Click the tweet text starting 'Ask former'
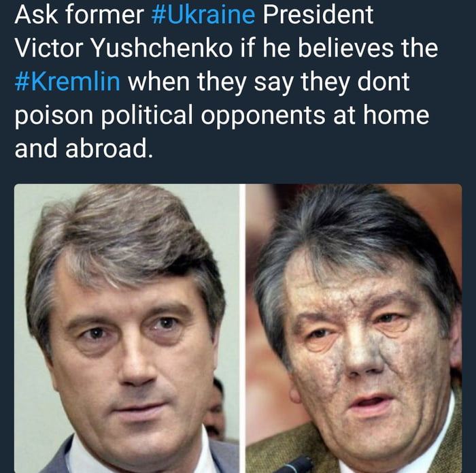The height and width of the screenshot is (473, 476). 226,82
